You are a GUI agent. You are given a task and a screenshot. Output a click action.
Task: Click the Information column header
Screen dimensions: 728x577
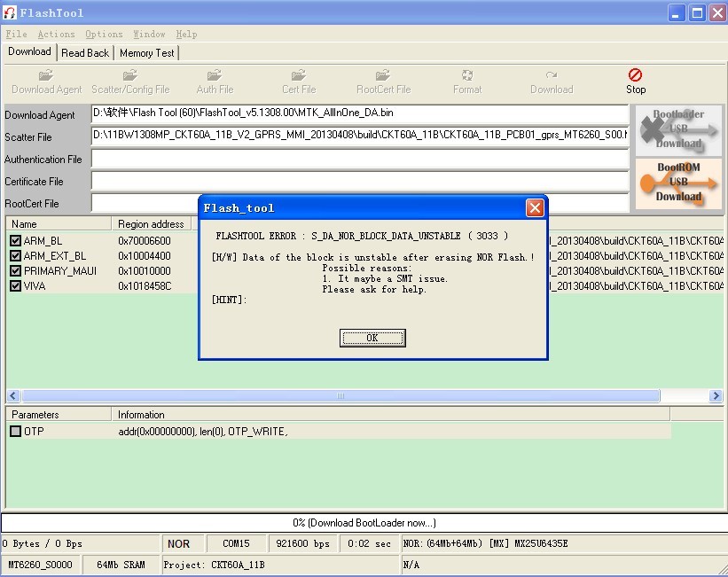pos(390,415)
